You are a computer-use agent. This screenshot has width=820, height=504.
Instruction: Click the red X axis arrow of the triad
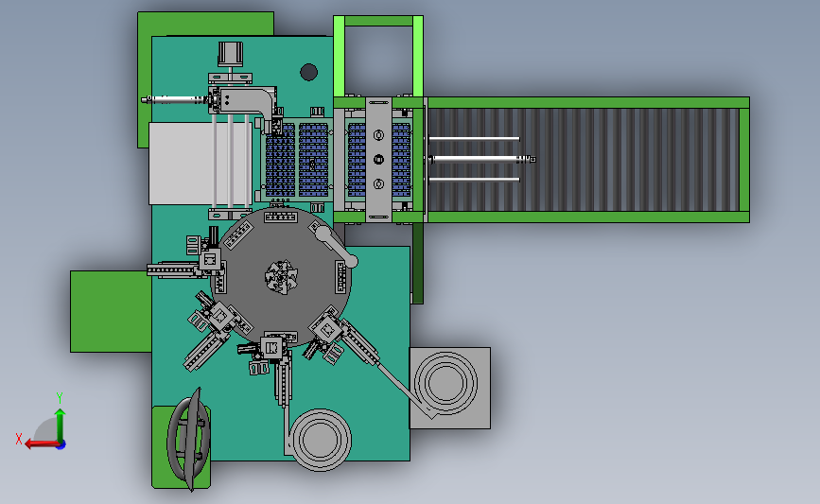(41, 444)
